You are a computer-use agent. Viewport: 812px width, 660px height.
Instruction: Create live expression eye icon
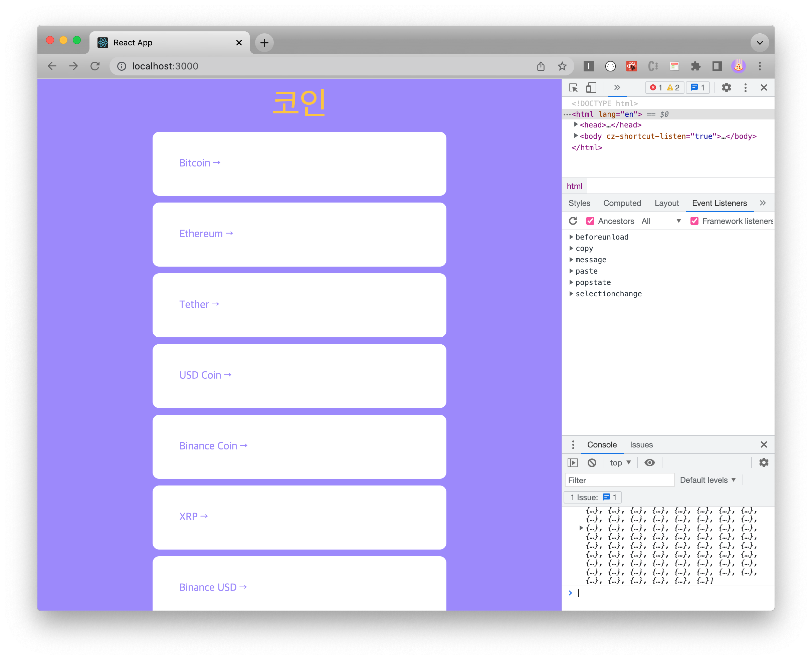tap(650, 463)
